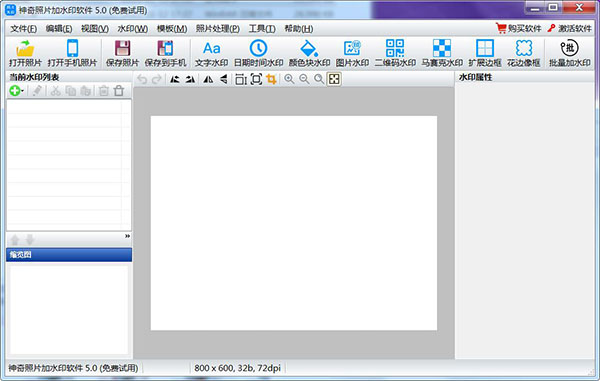The width and height of the screenshot is (600, 381).
Task: Zoom in with the magnifier plus icon
Action: 289,79
